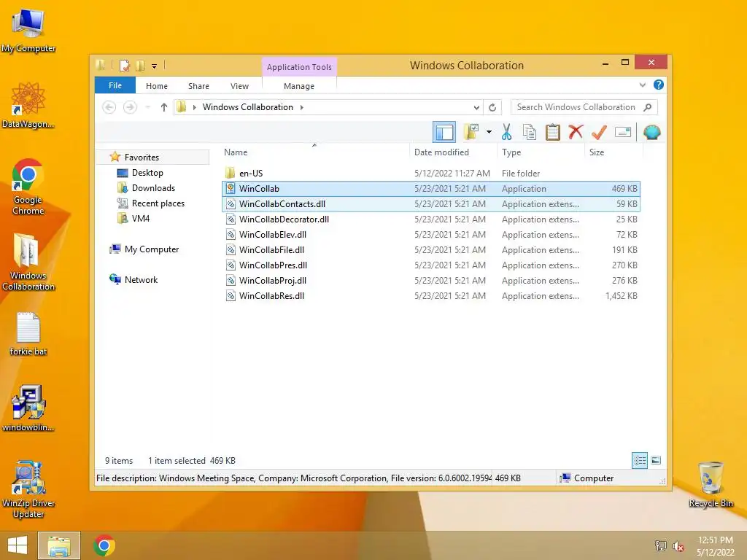
Task: Expand breadcrumb arrow after Windows Collaboration
Action: point(301,107)
